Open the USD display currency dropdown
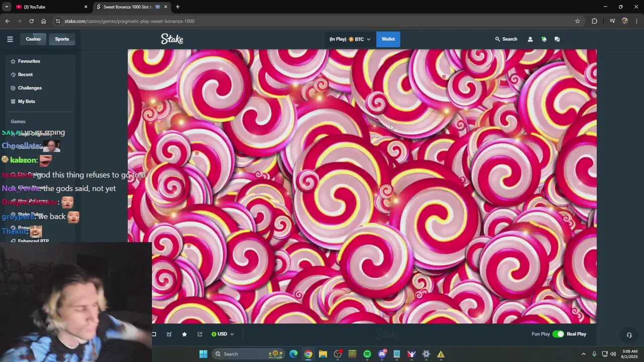The height and width of the screenshot is (362, 644). pos(222,334)
